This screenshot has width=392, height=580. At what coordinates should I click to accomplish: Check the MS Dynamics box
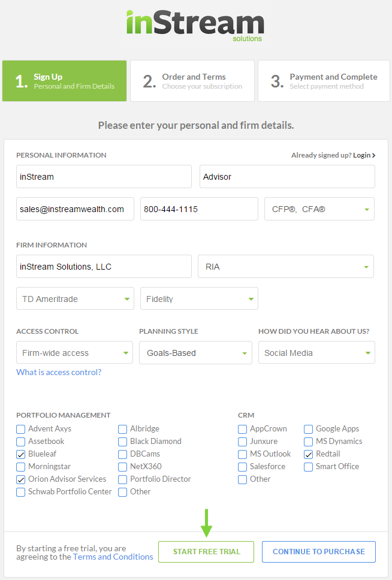308,442
